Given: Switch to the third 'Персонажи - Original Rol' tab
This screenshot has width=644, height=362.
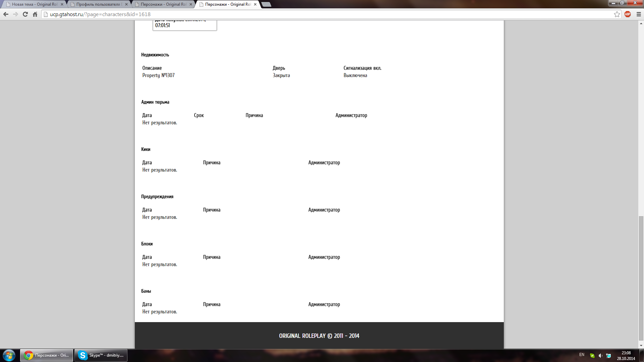Looking at the screenshot, I should [x=162, y=4].
